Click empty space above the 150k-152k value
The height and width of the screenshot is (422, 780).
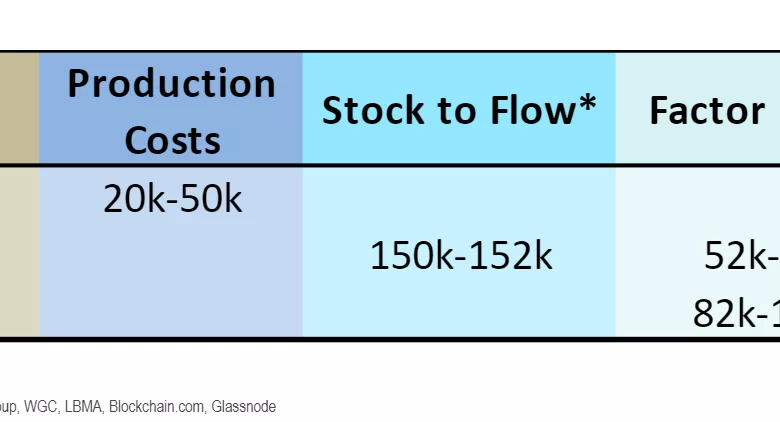(x=459, y=200)
